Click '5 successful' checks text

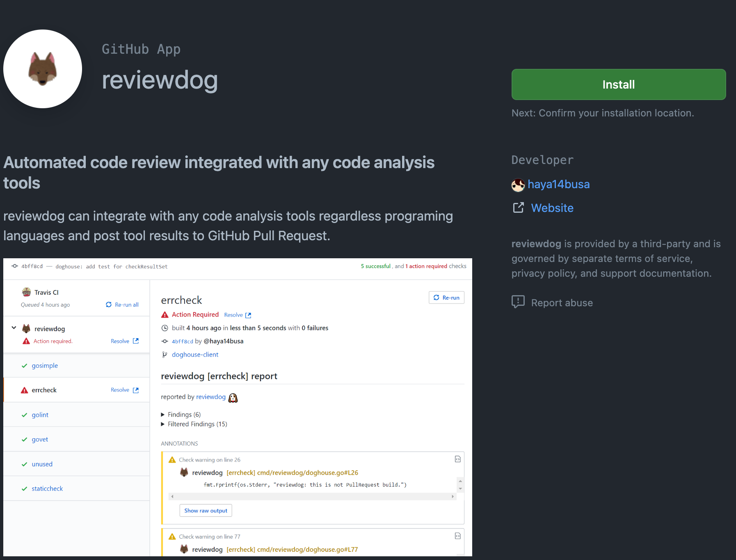[x=376, y=266]
